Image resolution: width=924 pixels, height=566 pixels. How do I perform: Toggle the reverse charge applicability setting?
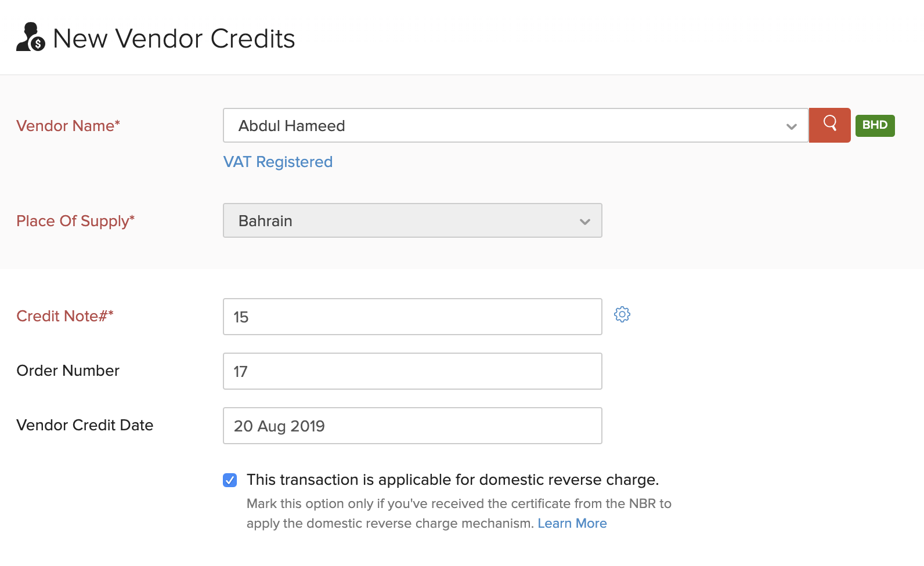tap(230, 480)
